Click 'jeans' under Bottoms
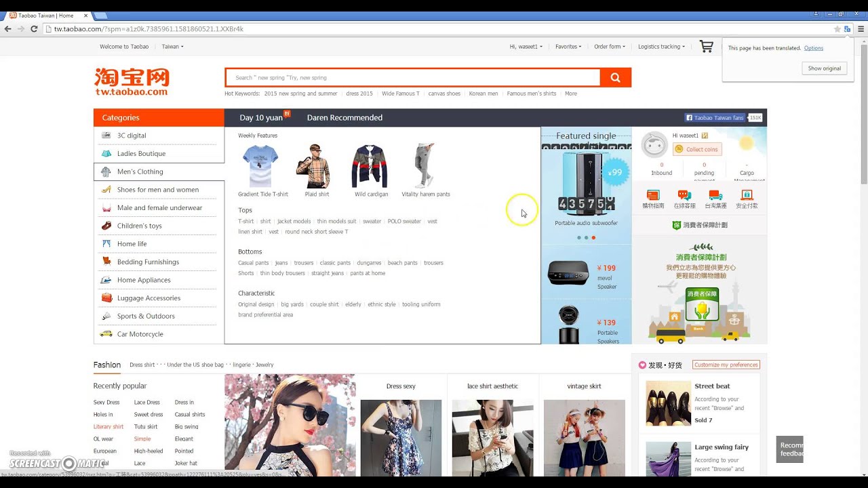This screenshot has width=868, height=488. coord(281,263)
